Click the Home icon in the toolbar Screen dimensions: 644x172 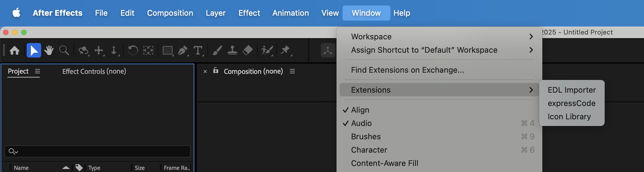pos(15,50)
